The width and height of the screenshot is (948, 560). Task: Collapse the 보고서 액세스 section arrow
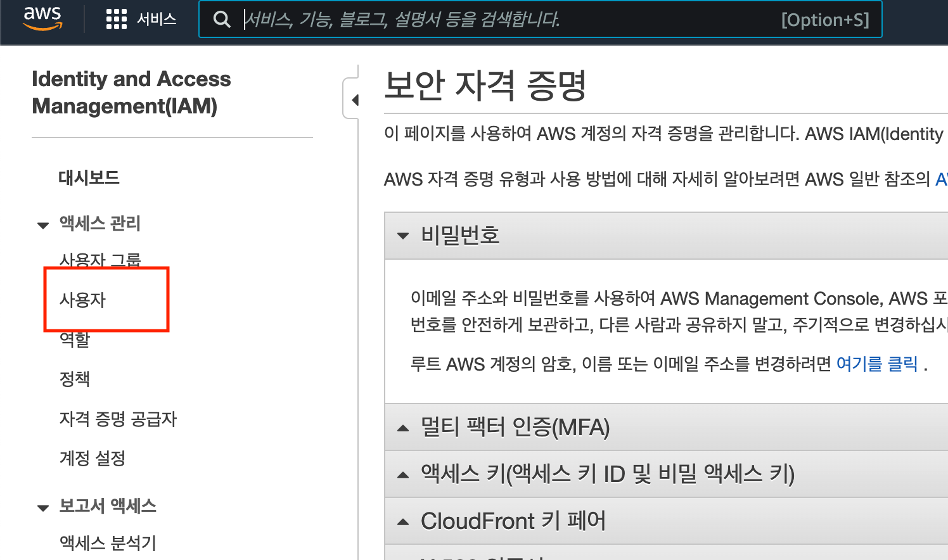[x=43, y=507]
